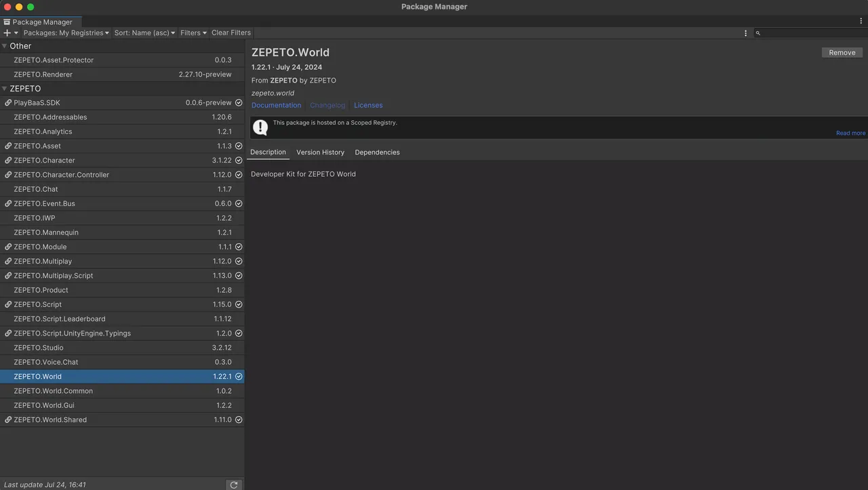Open the Sort: Name (asc) dropdown
The width and height of the screenshot is (868, 490).
pos(144,32)
